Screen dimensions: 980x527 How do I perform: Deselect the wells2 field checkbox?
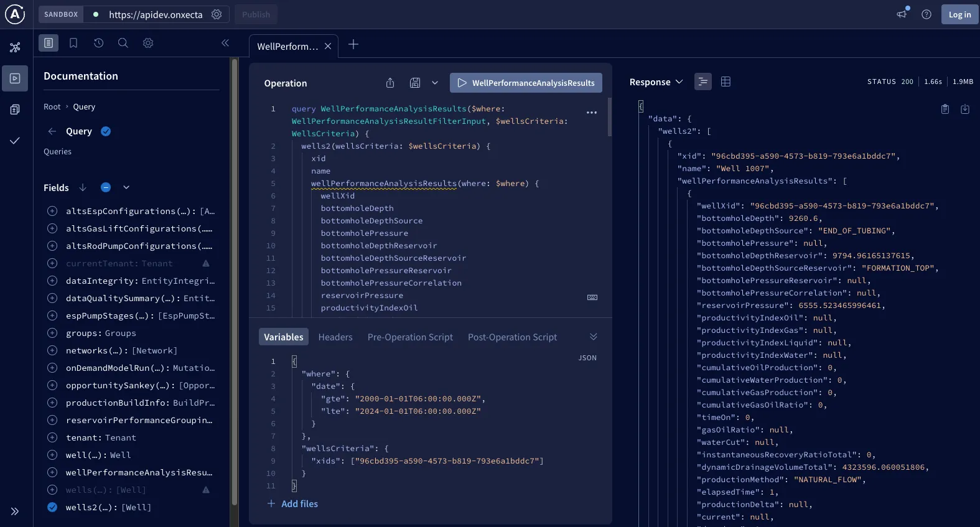coord(52,507)
